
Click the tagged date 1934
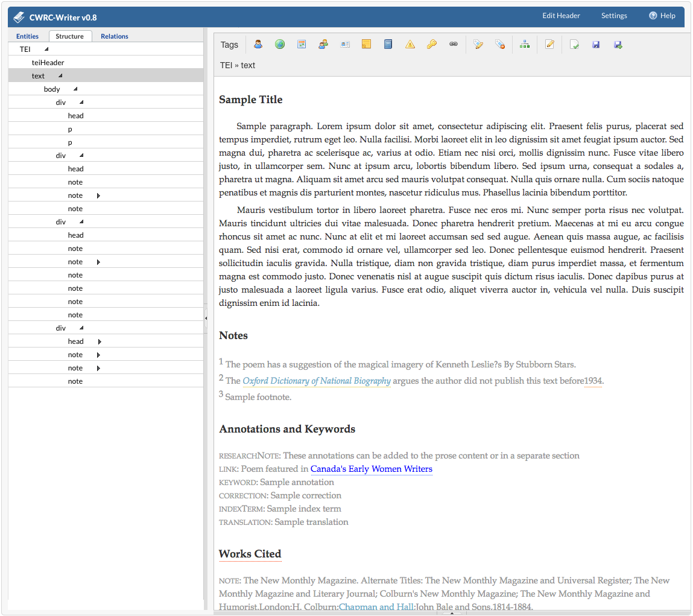(593, 381)
